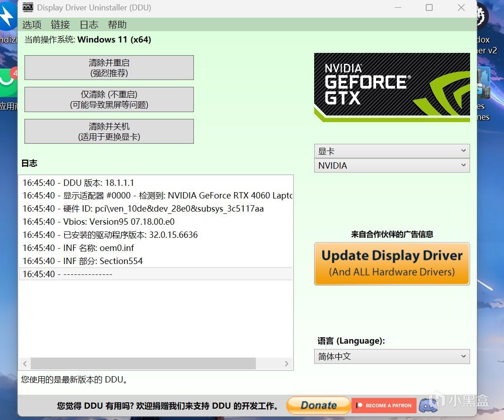Click 清除并关机 (适用于更换显卡) button
Screen dimensions: 504x420
[109, 131]
